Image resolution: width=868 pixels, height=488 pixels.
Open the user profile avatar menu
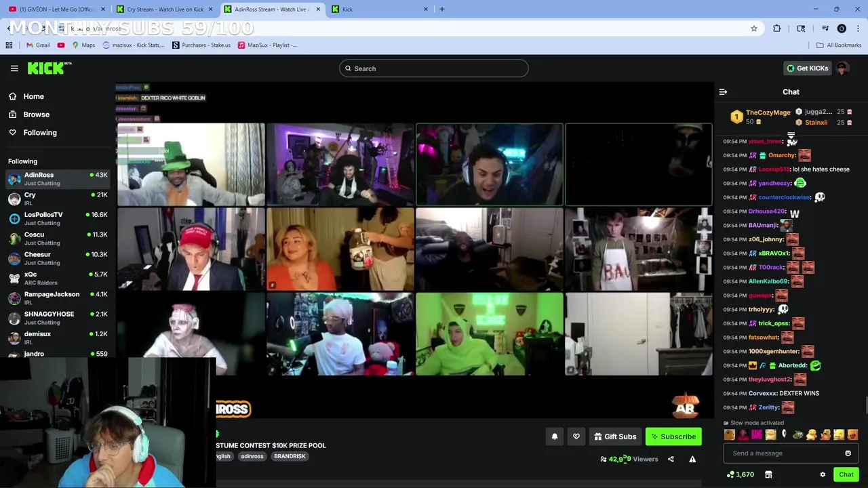[x=842, y=68]
